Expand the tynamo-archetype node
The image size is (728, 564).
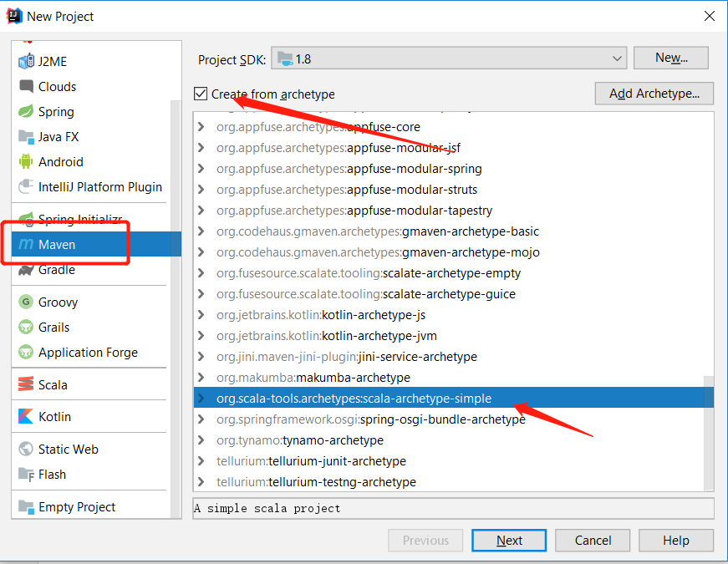pyautogui.click(x=201, y=440)
